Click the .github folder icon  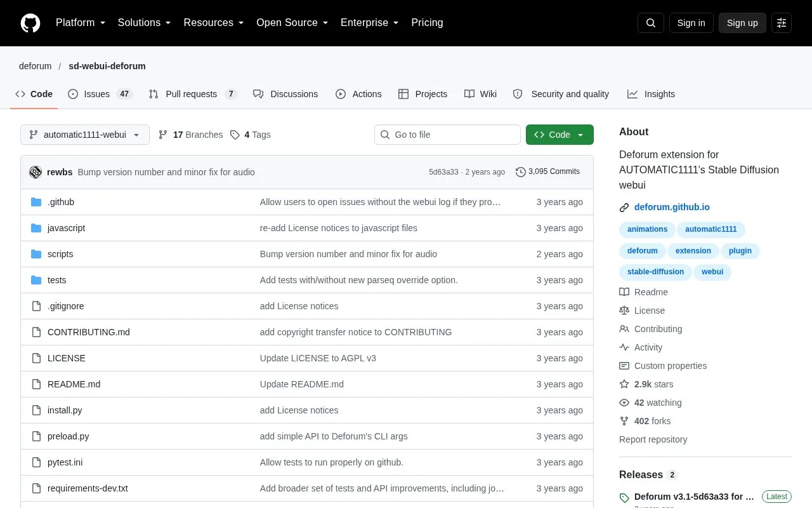(36, 202)
